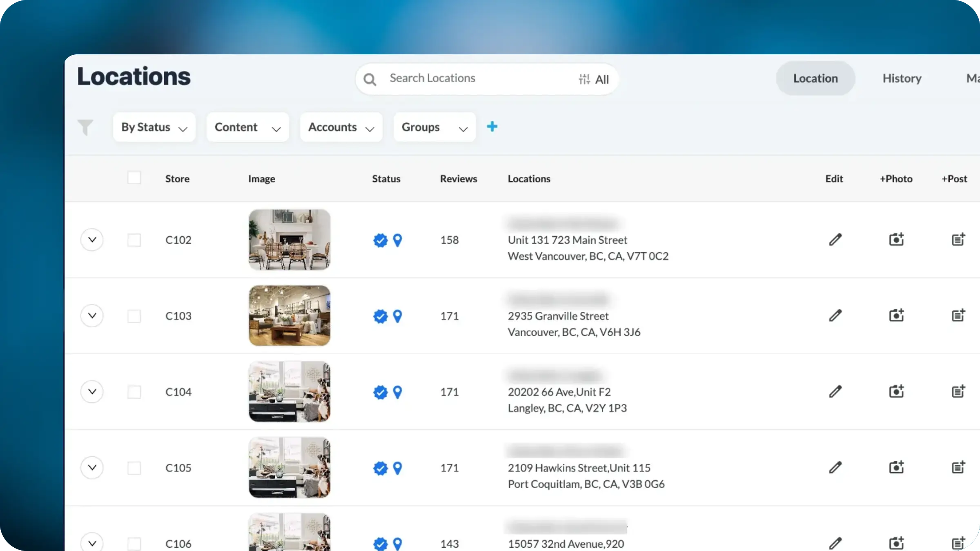The image size is (980, 551).
Task: Click add photo icon for C103
Action: tap(896, 315)
